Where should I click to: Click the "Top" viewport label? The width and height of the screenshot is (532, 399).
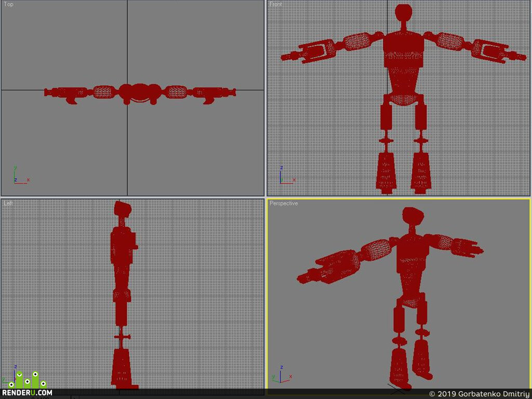coord(8,4)
